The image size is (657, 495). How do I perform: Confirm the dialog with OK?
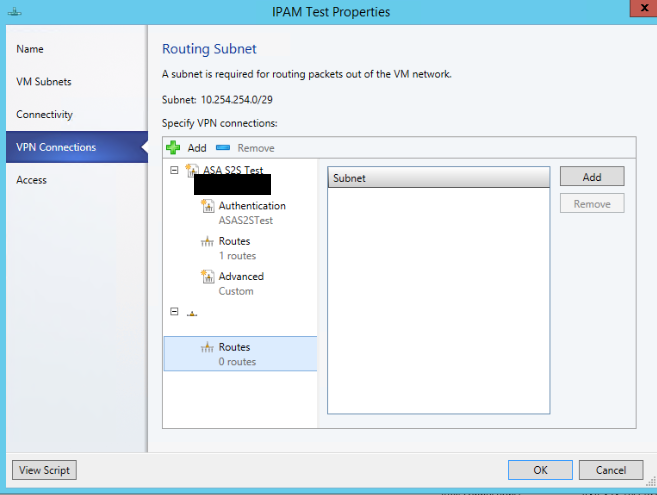[540, 470]
